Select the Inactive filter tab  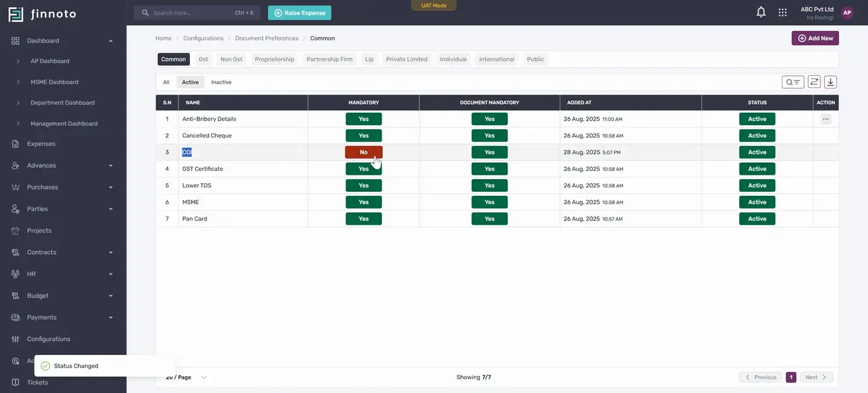point(221,82)
